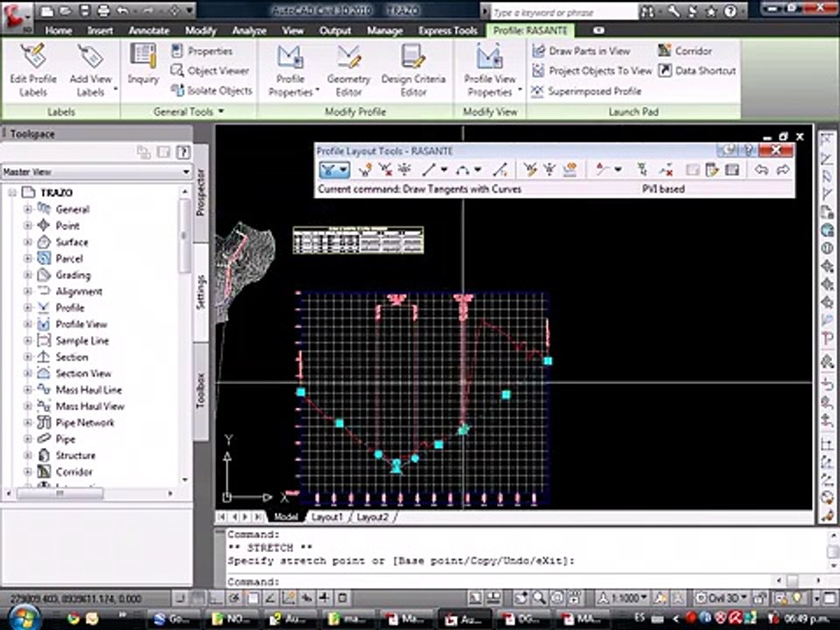This screenshot has width=840, height=630.
Task: Click Draw Parts in View
Action: pyautogui.click(x=581, y=51)
